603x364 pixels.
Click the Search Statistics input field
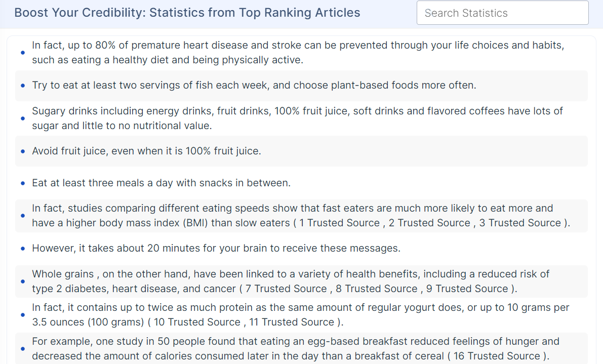[502, 13]
